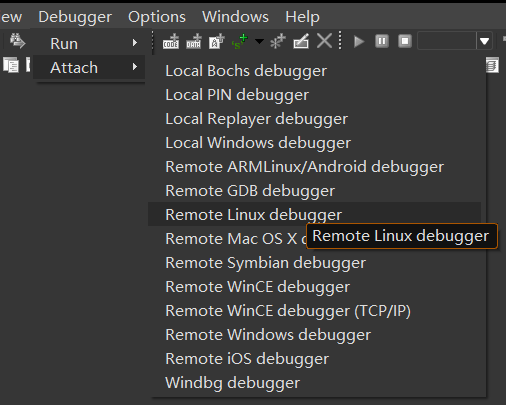The width and height of the screenshot is (506, 405).
Task: Click the pencil edit toolbar icon
Action: 301,41
